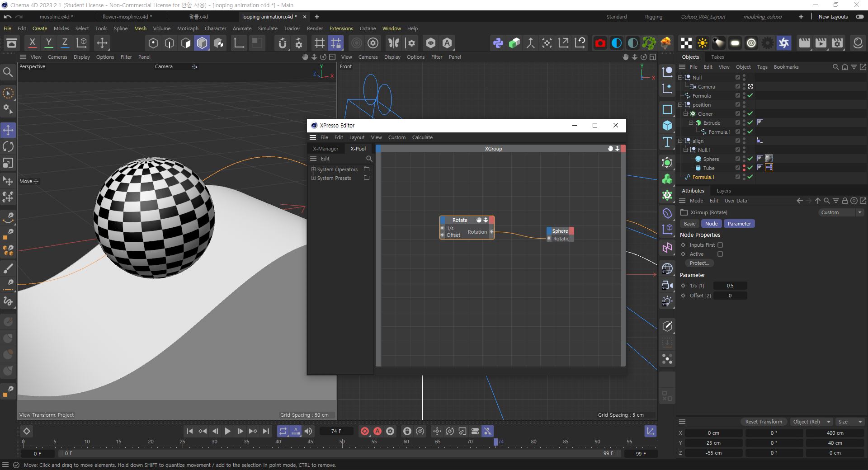The height and width of the screenshot is (470, 868).
Task: Collapse the Null object hierarchy
Action: click(x=680, y=77)
